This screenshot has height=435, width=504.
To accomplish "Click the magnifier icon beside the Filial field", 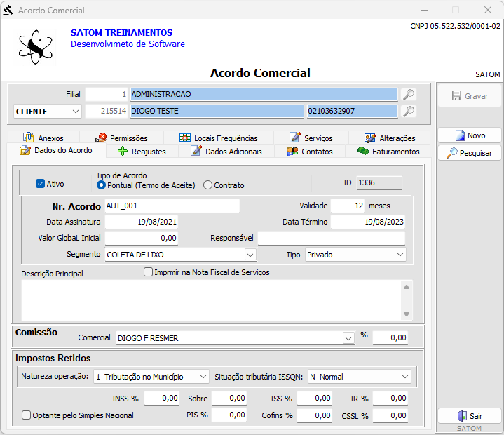I will click(x=408, y=94).
